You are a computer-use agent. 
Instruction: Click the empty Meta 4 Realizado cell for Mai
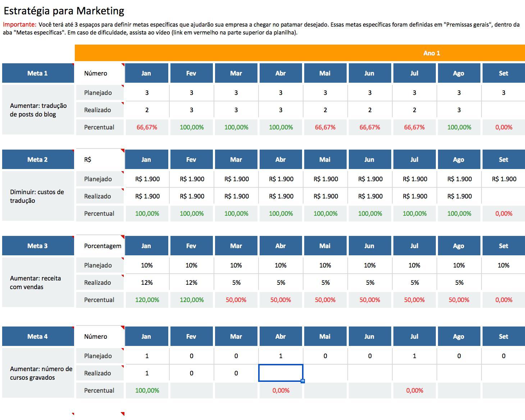(325, 373)
